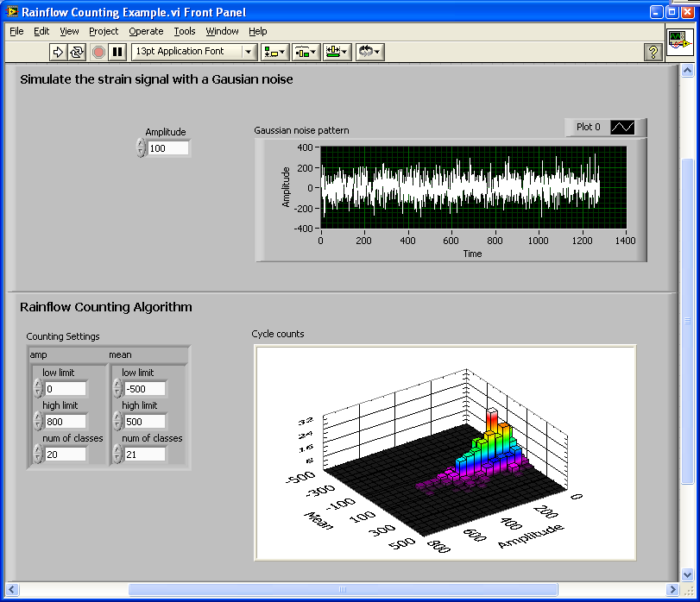Screen dimensions: 700x602
Task: Open the Project menu
Action: (104, 31)
